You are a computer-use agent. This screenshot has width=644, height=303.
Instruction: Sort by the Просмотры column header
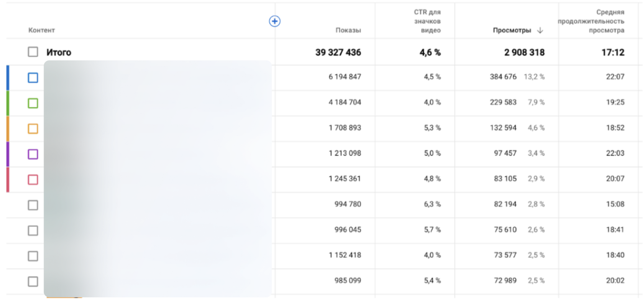(512, 30)
